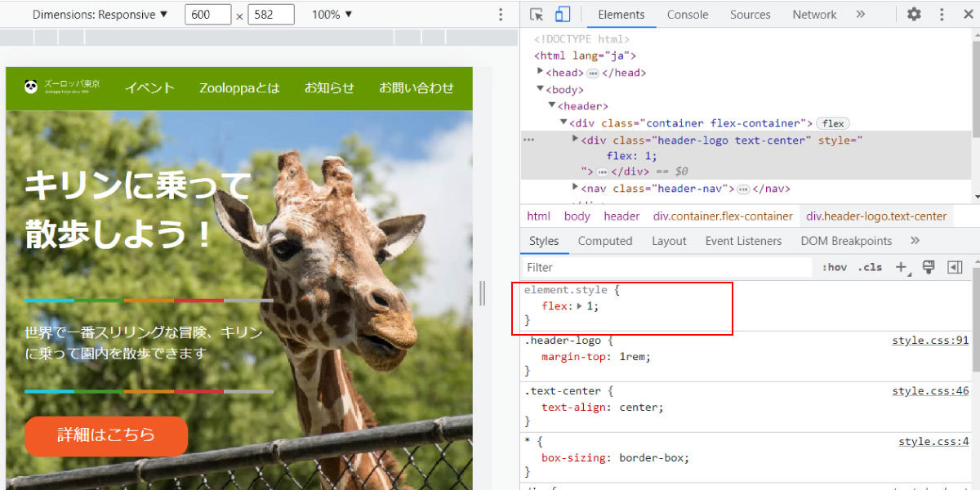
Task: Open row actions ellipsis on selected node
Action: coord(529,140)
